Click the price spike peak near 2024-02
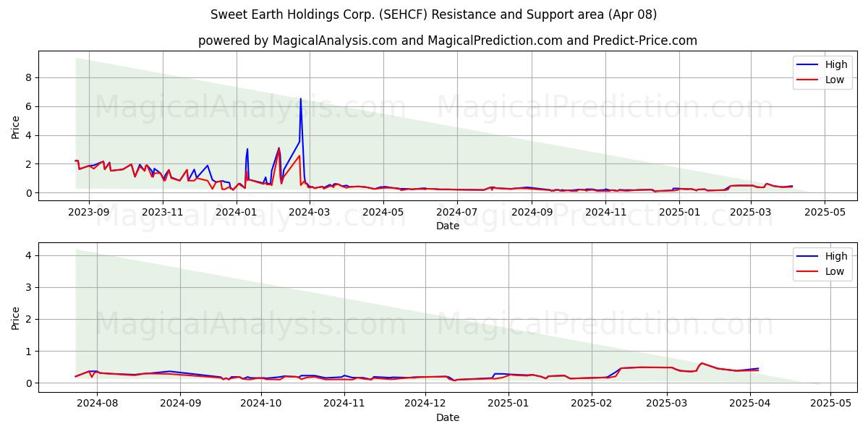 click(301, 99)
